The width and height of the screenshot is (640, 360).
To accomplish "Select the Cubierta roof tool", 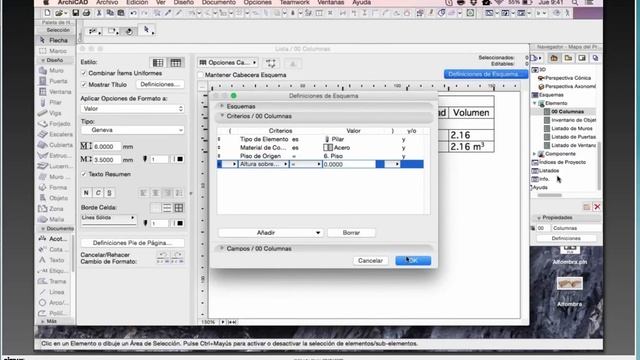I will tap(55, 145).
